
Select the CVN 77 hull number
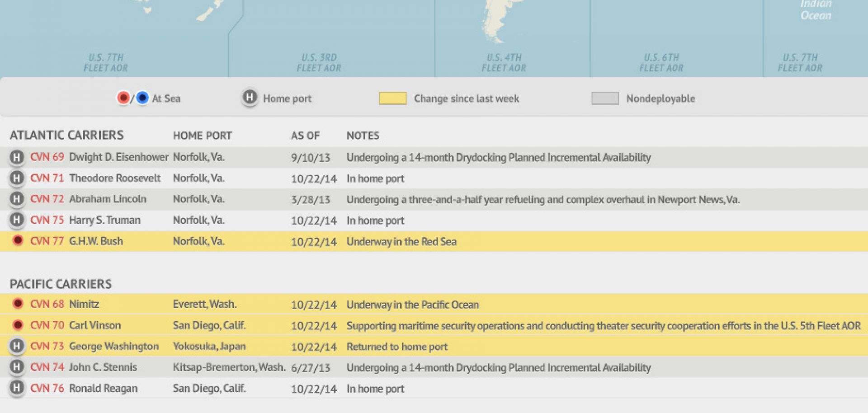tap(47, 241)
